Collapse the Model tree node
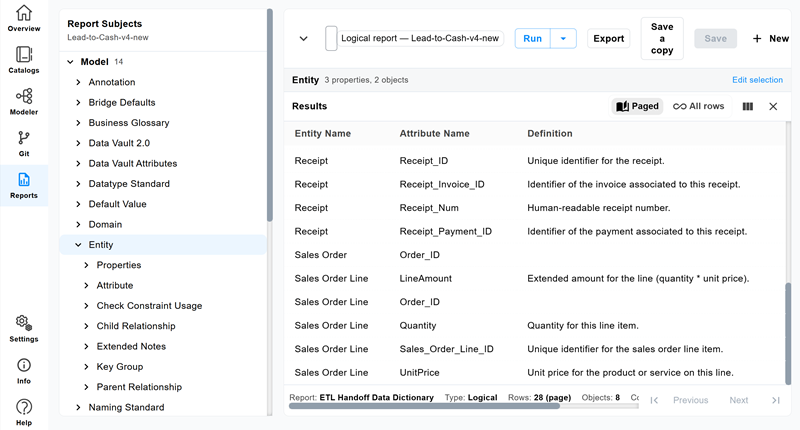This screenshot has width=800, height=430. (x=70, y=62)
